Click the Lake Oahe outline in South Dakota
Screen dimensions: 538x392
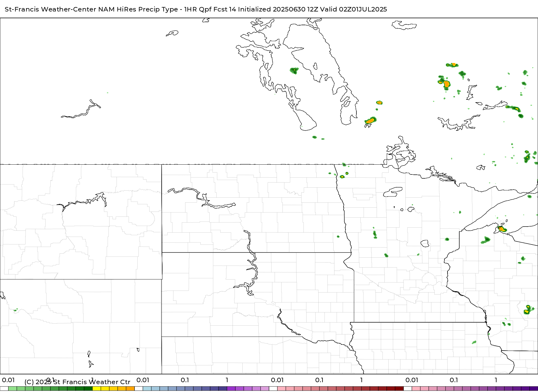[x=252, y=263]
